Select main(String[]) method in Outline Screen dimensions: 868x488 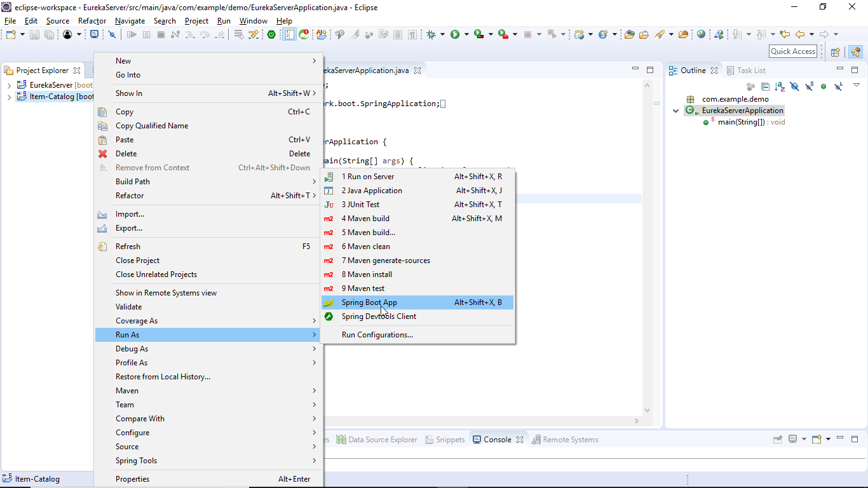[x=744, y=122]
